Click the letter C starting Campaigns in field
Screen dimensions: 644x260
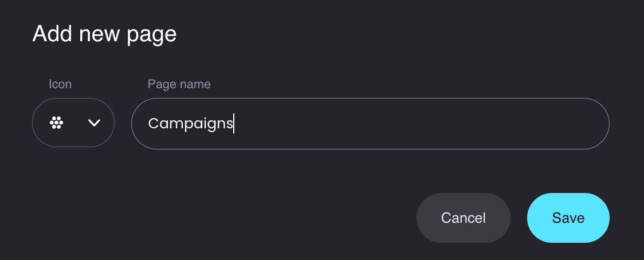(153, 123)
